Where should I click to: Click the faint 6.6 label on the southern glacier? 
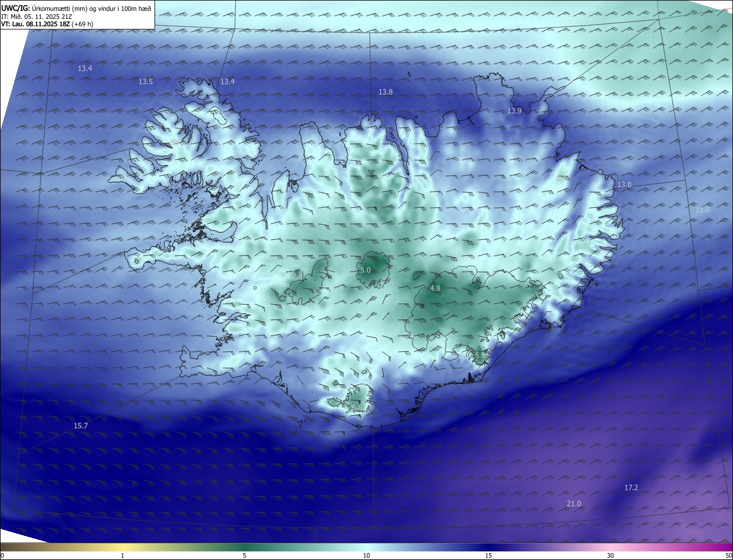point(356,407)
